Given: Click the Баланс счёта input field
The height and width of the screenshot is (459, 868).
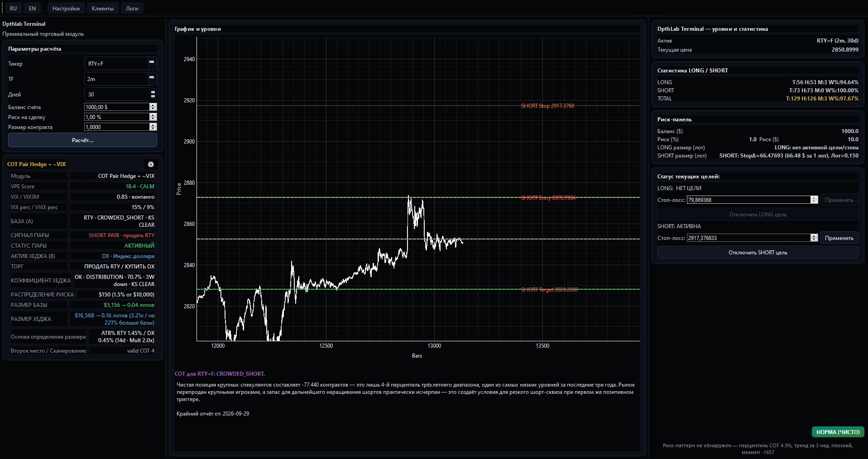Looking at the screenshot, I should [117, 107].
